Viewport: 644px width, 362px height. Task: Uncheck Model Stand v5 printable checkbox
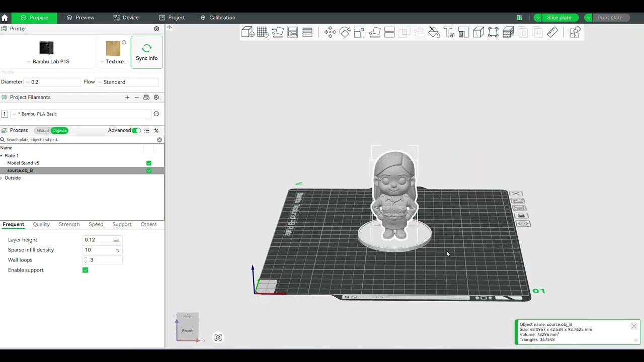click(x=149, y=163)
